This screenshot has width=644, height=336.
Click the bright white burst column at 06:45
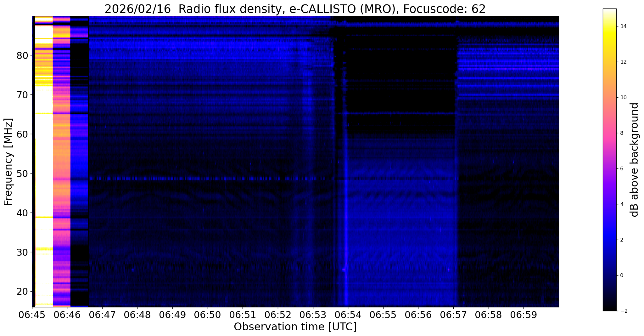[x=44, y=162]
